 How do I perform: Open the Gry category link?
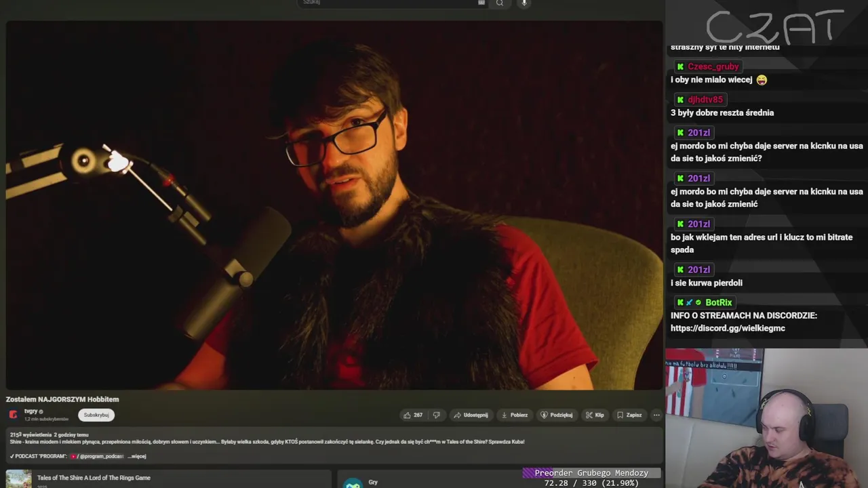[x=373, y=482]
